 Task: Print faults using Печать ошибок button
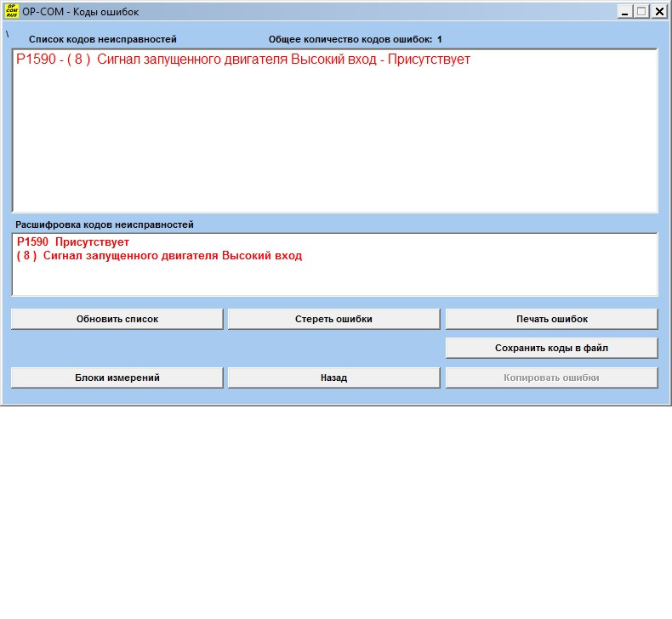click(551, 319)
